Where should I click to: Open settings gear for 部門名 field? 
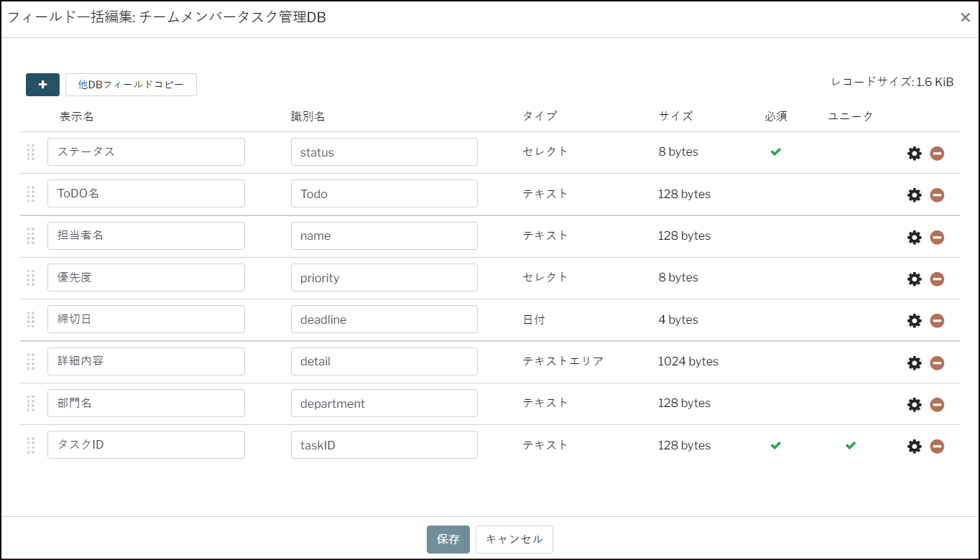point(914,404)
